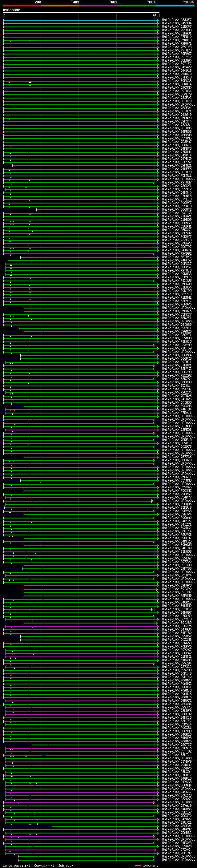Viewport: 197px width, 868px height.
Task: Select hit UniRef100_B4FRG8
Action: (x=177, y=132)
